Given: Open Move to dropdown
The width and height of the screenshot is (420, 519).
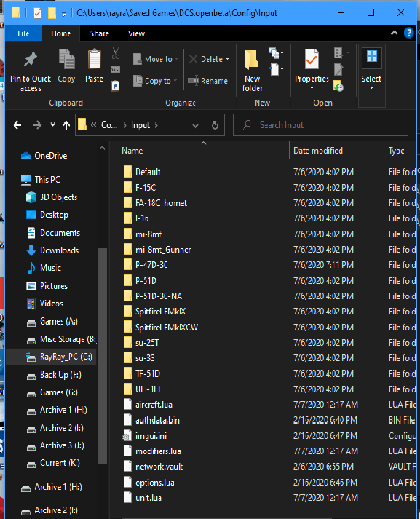Looking at the screenshot, I should tap(156, 59).
